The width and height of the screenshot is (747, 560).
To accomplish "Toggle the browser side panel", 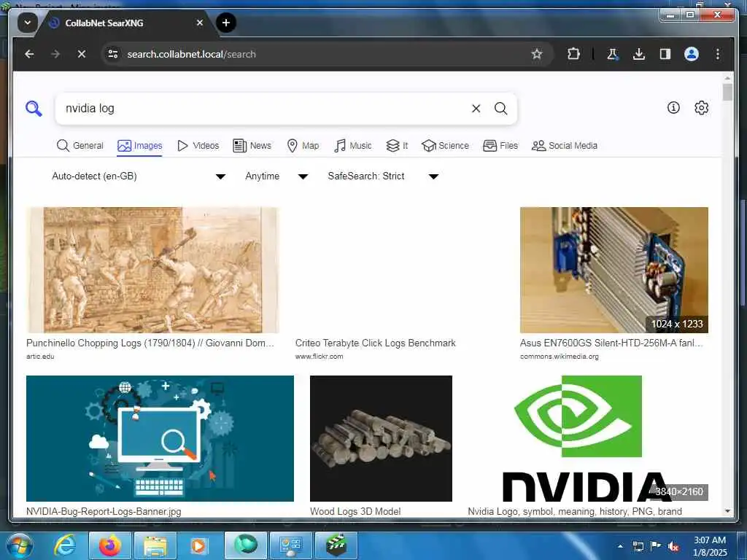I will point(665,54).
